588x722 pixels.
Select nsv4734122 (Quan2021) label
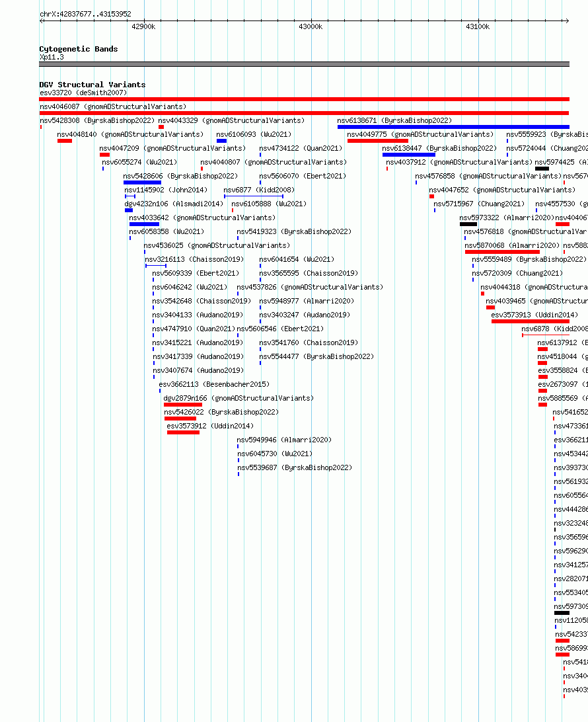pyautogui.click(x=301, y=148)
